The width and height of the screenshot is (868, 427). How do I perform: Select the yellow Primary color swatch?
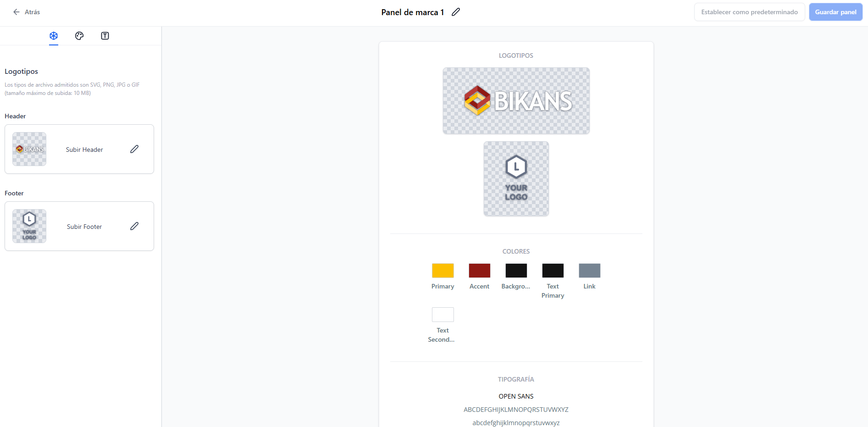click(443, 271)
